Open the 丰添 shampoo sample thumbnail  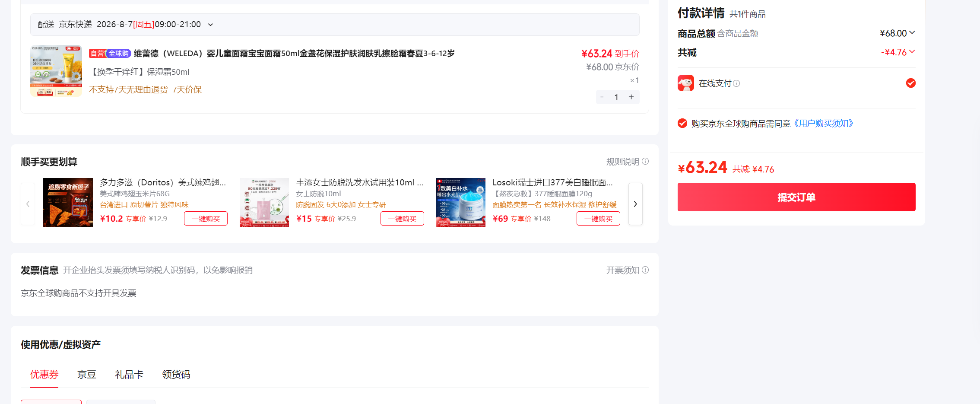click(x=264, y=203)
